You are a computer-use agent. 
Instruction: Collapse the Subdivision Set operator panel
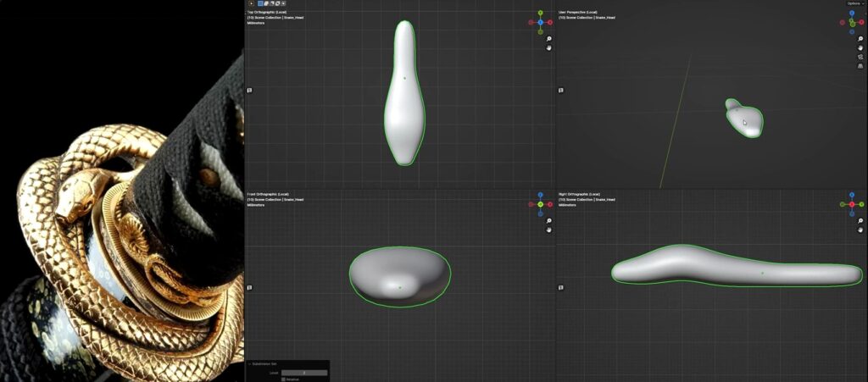249,363
